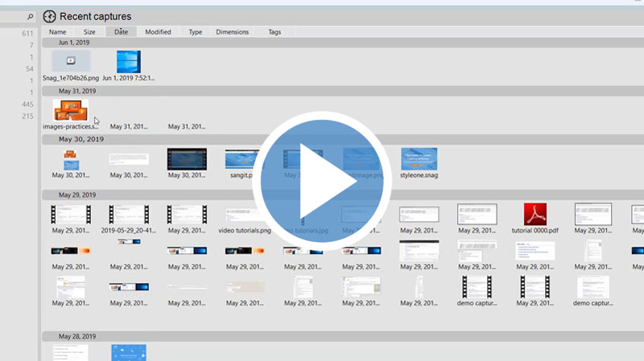The width and height of the screenshot is (644, 361).
Task: Open the images-practices orange thumbnail
Action: 71,110
